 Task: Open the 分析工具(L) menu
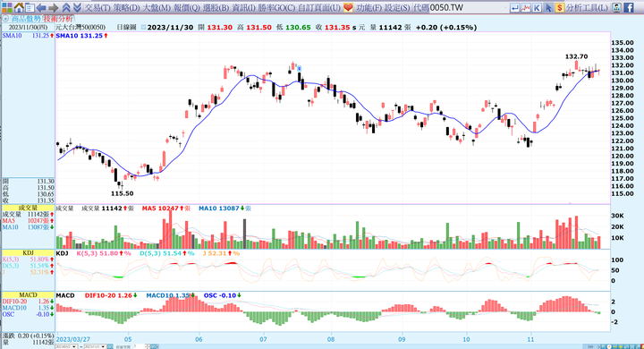coord(587,7)
